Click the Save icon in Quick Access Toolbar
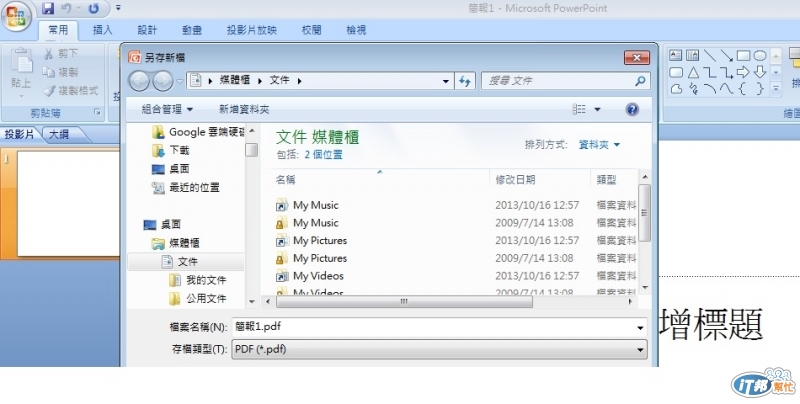Image resolution: width=800 pixels, height=404 pixels. [x=48, y=8]
